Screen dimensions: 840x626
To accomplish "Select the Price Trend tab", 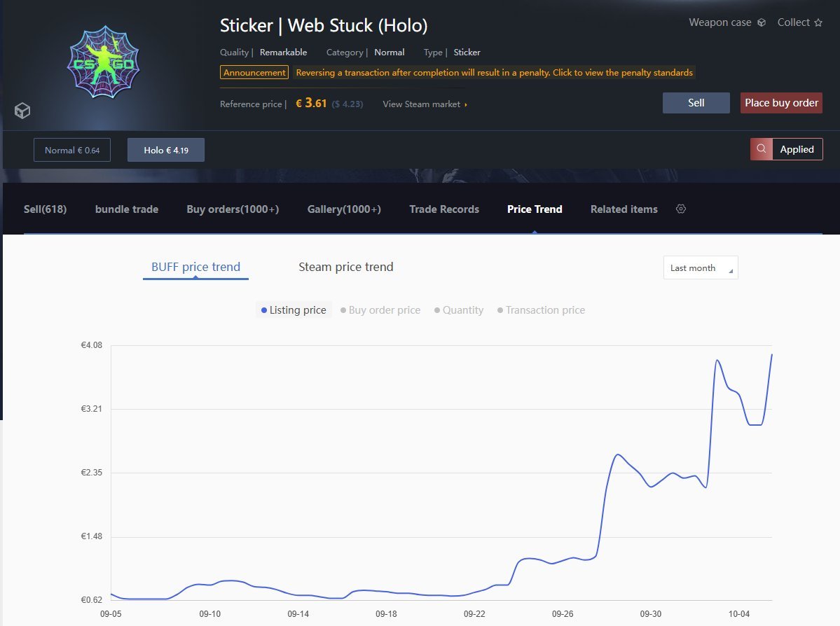I will pos(535,209).
